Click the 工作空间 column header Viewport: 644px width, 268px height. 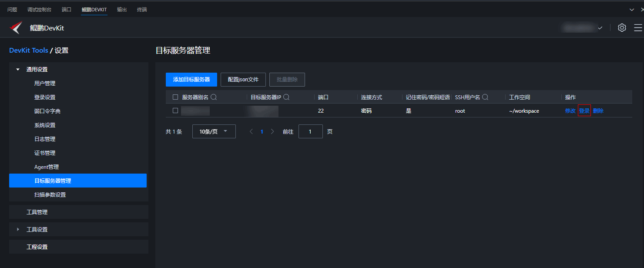tap(520, 97)
